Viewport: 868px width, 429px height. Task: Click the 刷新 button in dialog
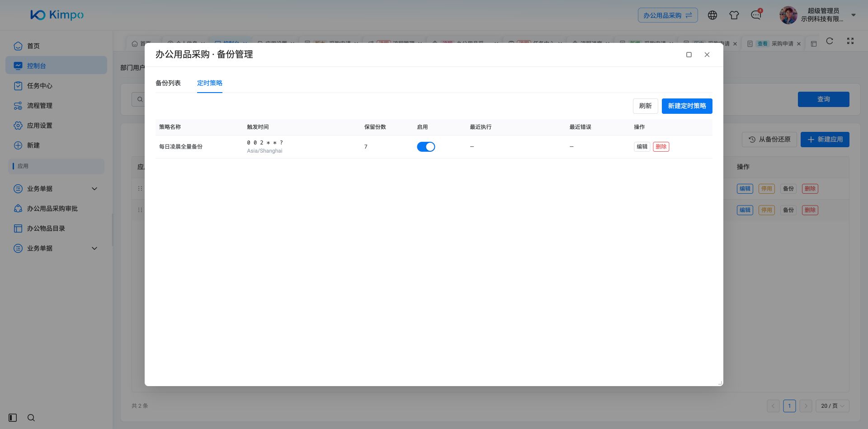pyautogui.click(x=646, y=106)
